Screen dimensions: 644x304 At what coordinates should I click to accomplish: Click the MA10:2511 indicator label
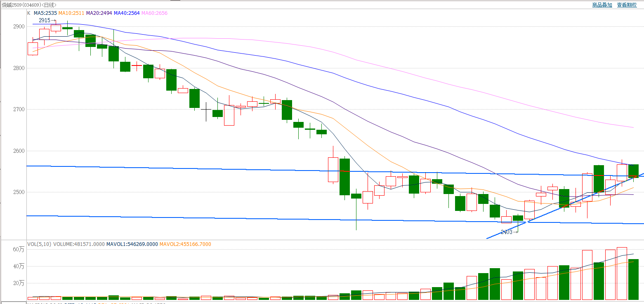click(71, 13)
